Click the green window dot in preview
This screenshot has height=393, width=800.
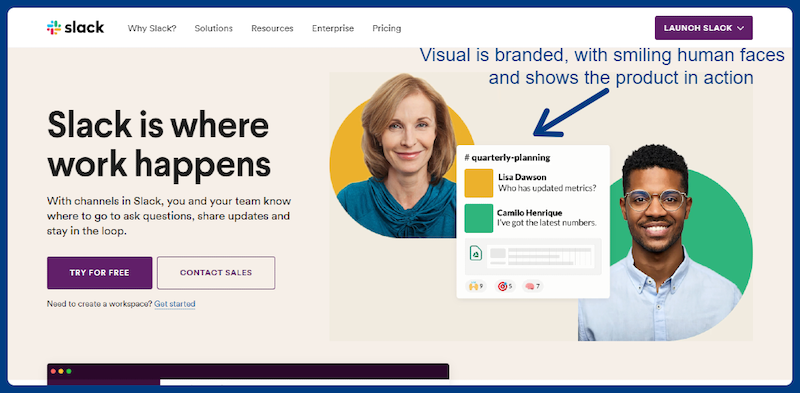click(69, 371)
